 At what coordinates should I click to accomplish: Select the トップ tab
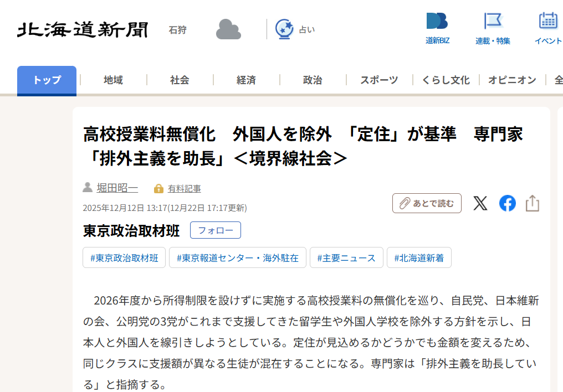click(47, 80)
